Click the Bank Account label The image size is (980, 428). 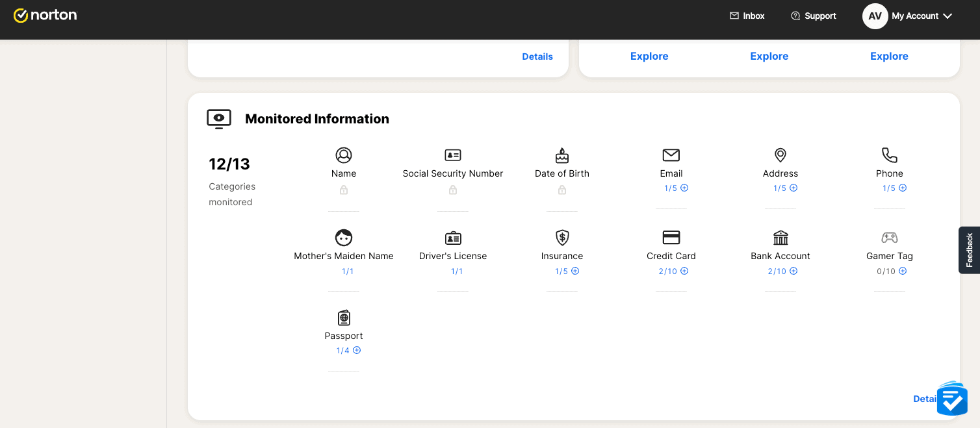point(780,256)
